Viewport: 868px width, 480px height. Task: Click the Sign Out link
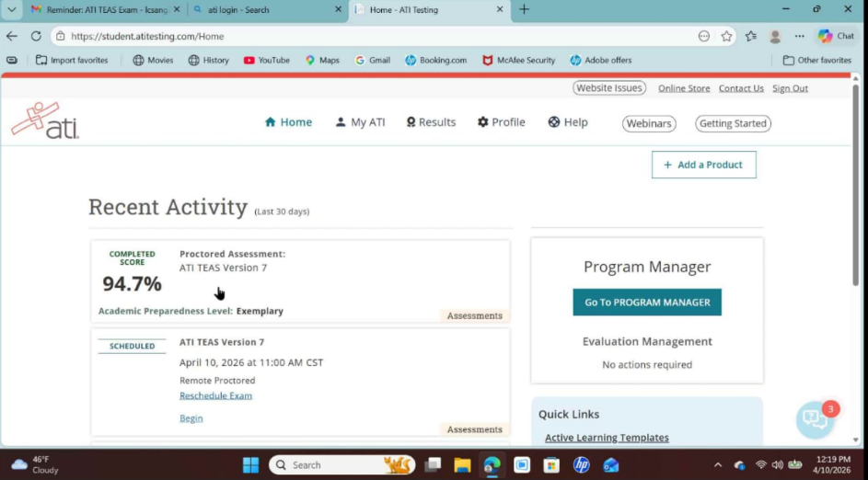(790, 88)
